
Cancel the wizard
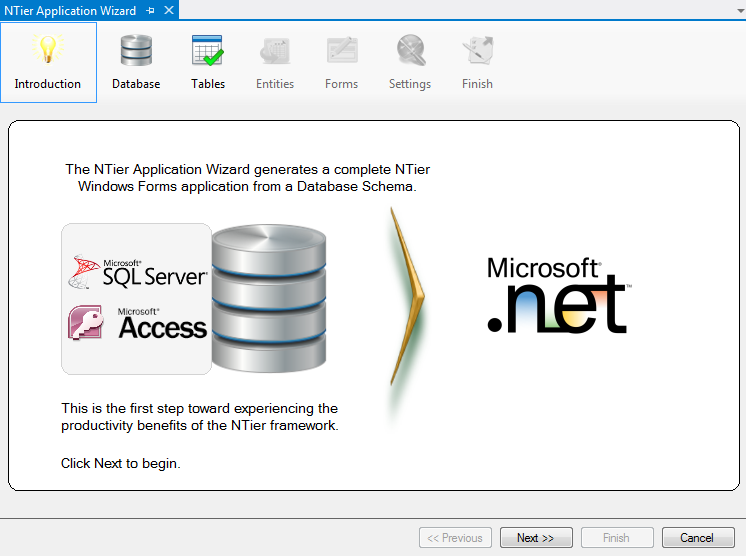click(698, 537)
